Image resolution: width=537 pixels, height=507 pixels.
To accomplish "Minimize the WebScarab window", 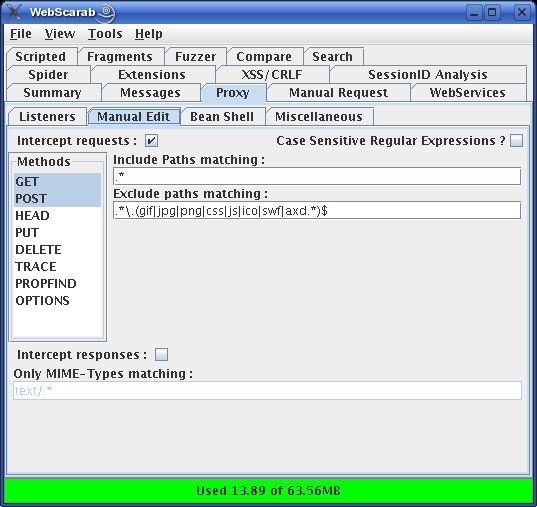I will point(474,13).
